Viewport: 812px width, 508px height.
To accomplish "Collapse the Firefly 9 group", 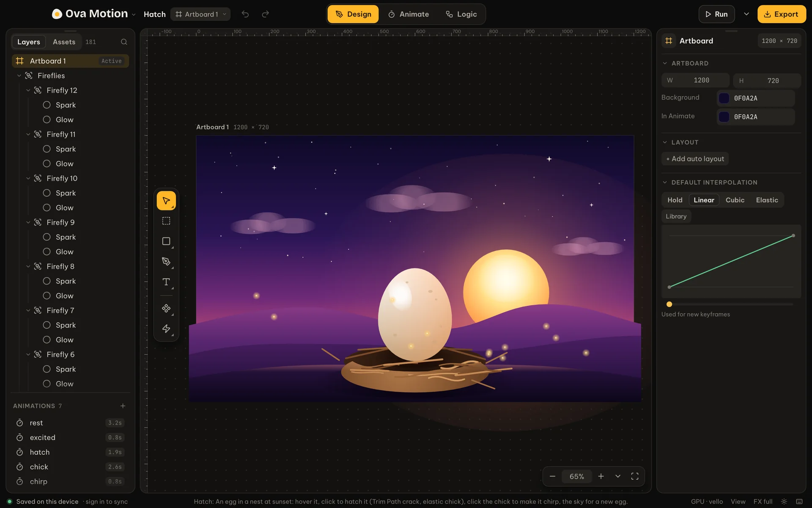I will (28, 222).
